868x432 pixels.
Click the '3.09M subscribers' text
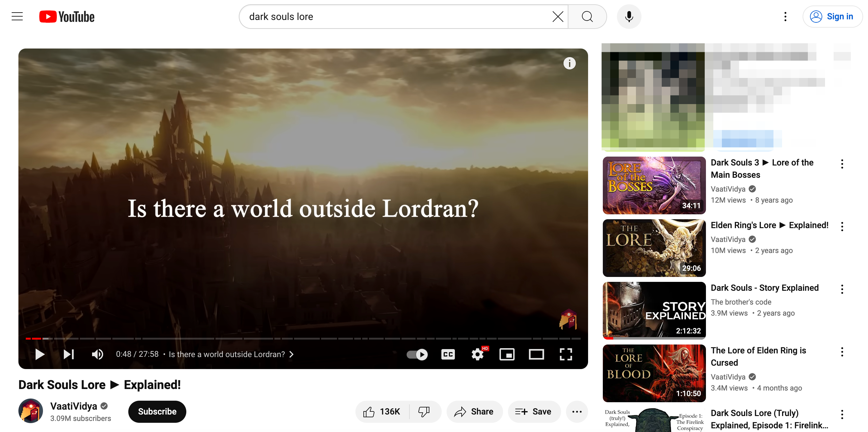click(80, 418)
